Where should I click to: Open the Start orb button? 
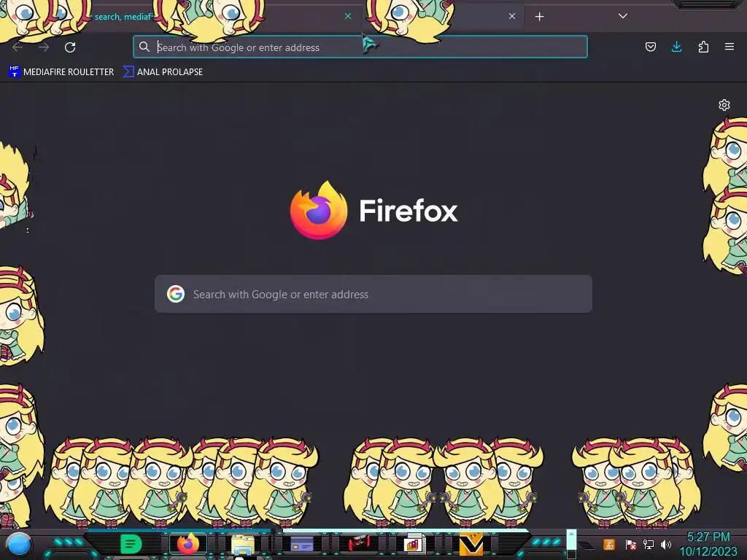coord(19,545)
